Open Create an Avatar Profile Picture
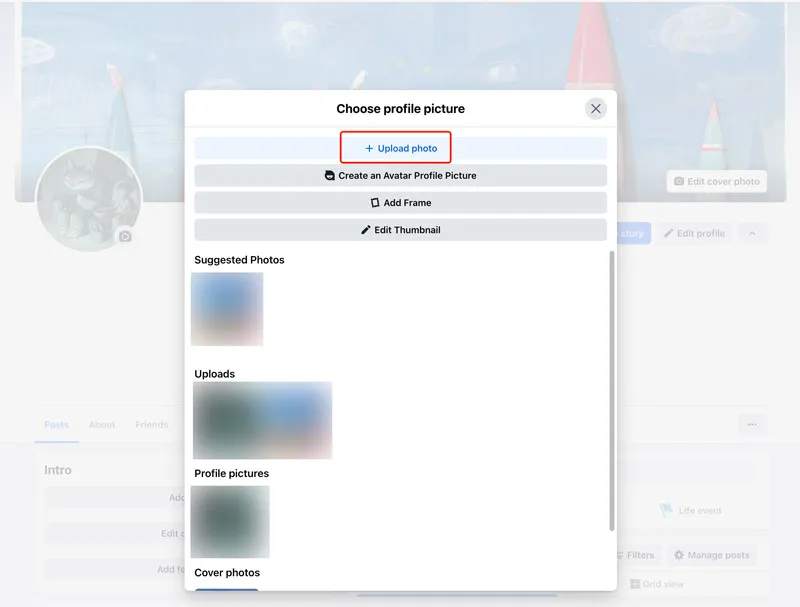The height and width of the screenshot is (607, 800). click(401, 175)
